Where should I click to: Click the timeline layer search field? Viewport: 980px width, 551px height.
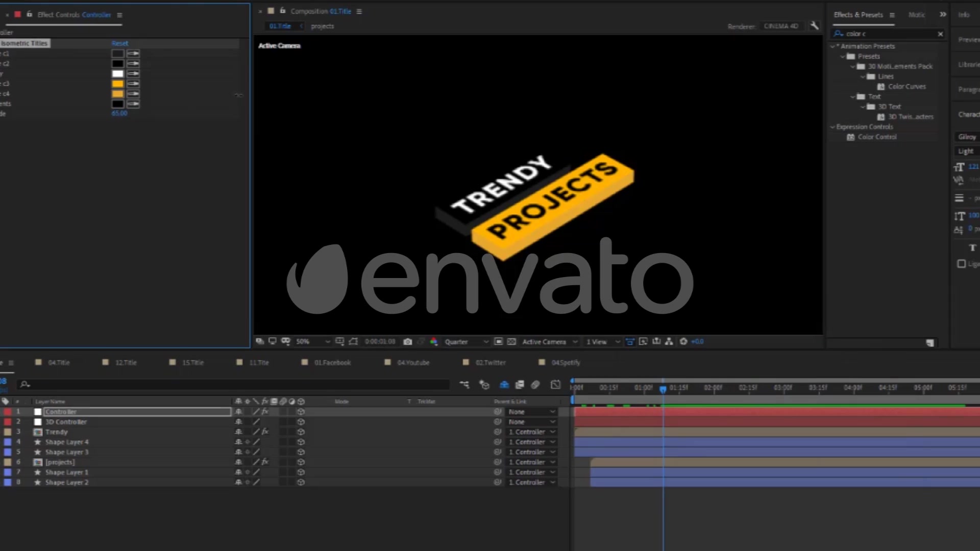pyautogui.click(x=234, y=384)
